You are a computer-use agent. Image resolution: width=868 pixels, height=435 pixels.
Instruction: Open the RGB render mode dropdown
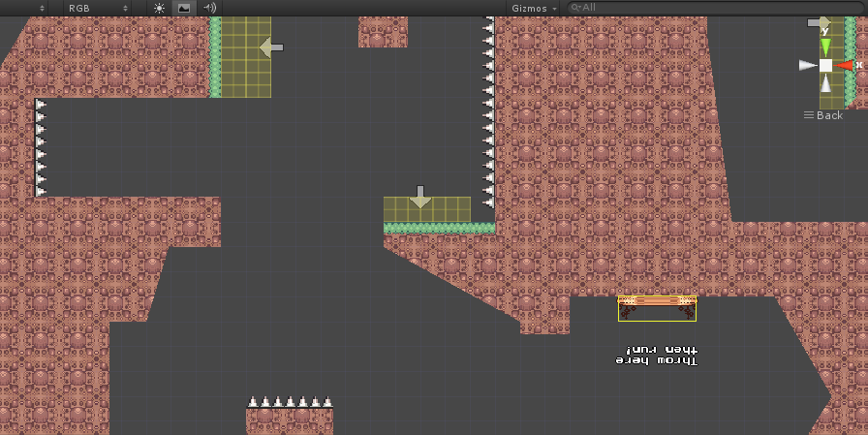[98, 8]
